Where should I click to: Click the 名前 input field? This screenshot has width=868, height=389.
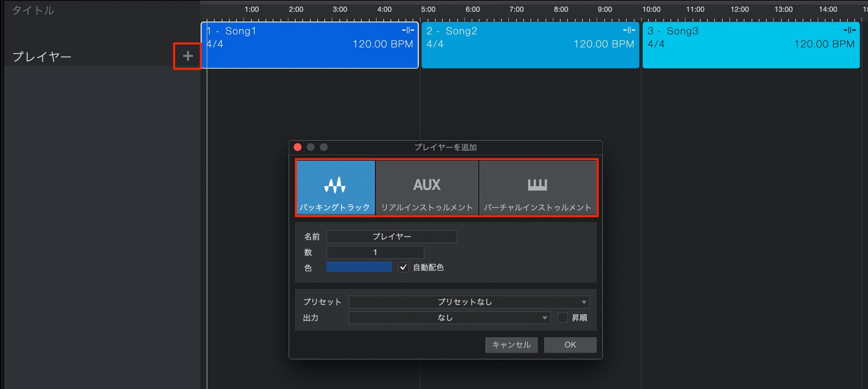click(x=392, y=237)
